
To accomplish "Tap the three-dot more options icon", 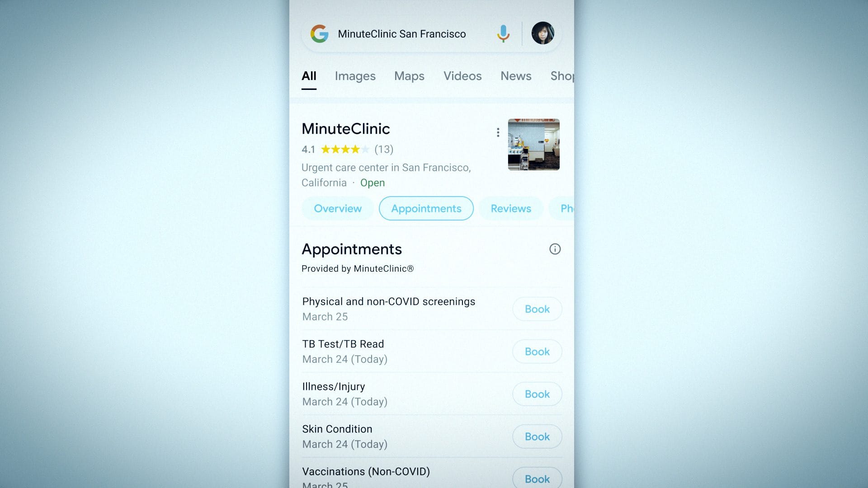I will tap(497, 131).
